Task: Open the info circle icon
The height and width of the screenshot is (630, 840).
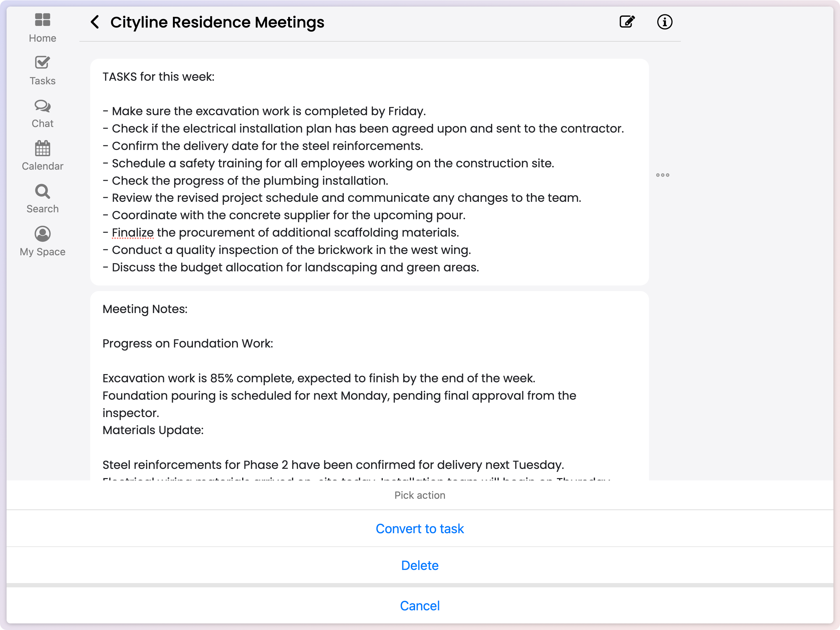Action: [x=664, y=22]
